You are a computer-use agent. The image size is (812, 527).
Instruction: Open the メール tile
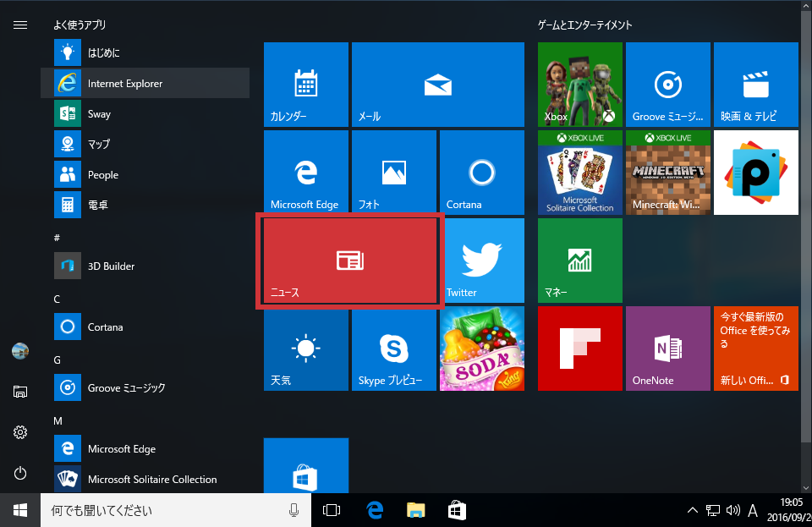[438, 85]
